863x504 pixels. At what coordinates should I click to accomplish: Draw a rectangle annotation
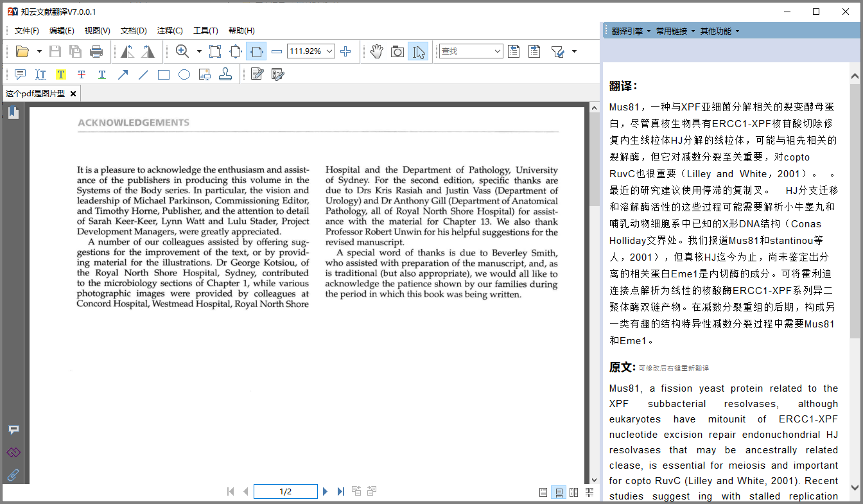(164, 74)
